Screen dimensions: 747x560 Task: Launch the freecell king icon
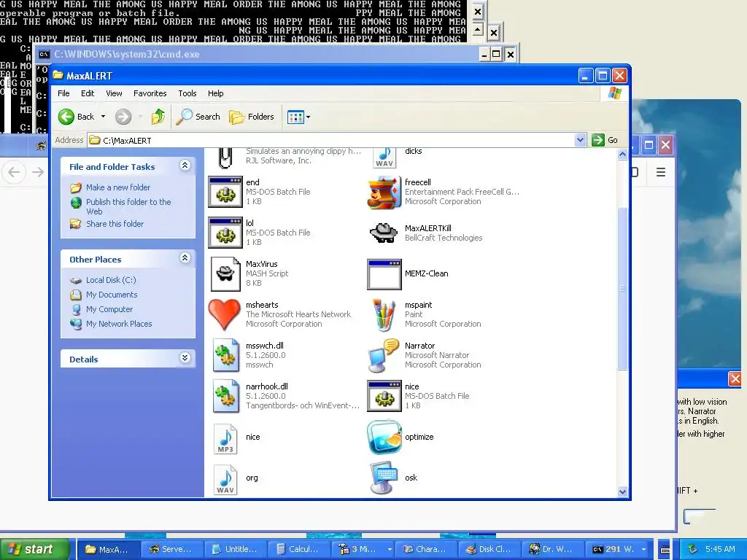tap(384, 192)
